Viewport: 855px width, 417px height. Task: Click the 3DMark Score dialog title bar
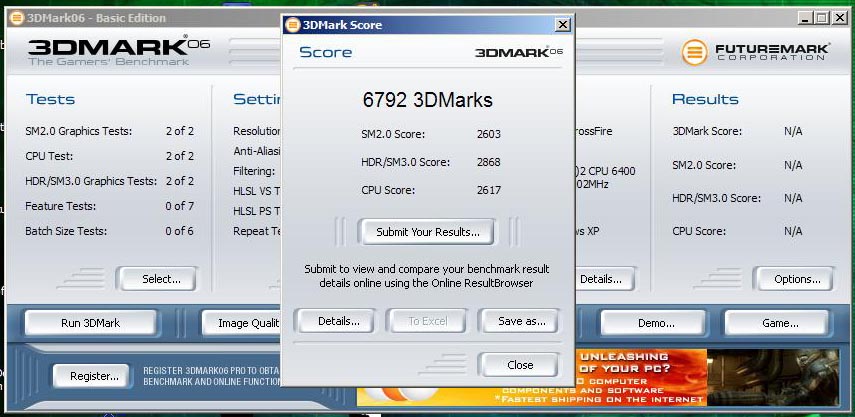click(428, 25)
